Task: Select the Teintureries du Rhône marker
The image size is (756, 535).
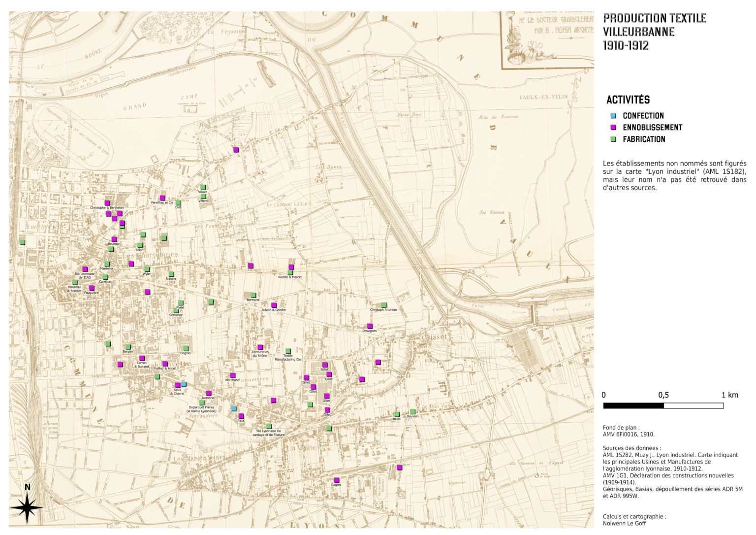Action: (260, 347)
